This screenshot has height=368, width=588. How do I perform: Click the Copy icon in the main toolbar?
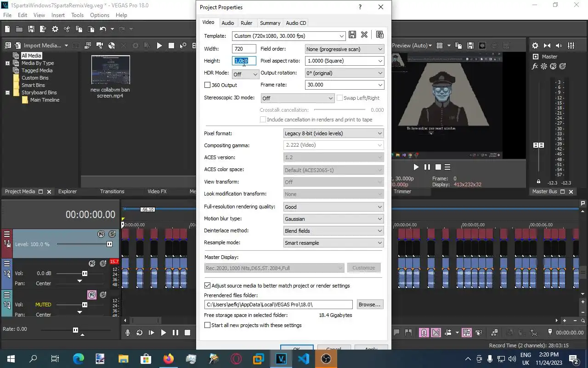[x=79, y=29]
